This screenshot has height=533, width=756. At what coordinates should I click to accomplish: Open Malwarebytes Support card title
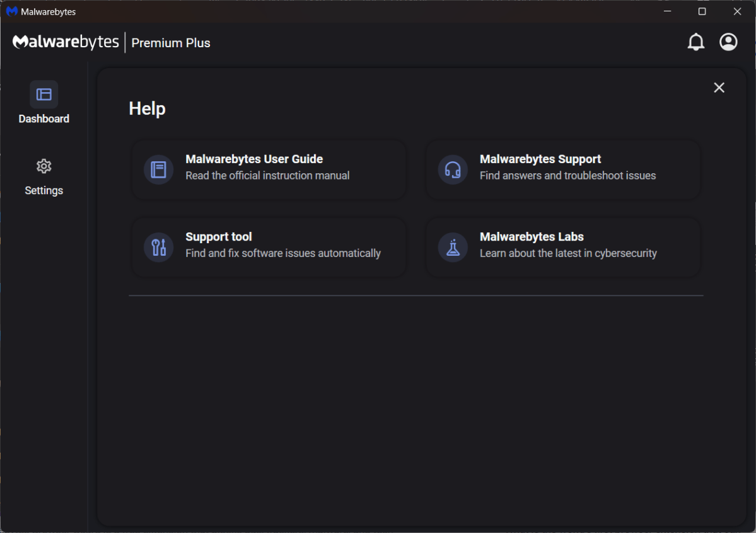pyautogui.click(x=540, y=159)
